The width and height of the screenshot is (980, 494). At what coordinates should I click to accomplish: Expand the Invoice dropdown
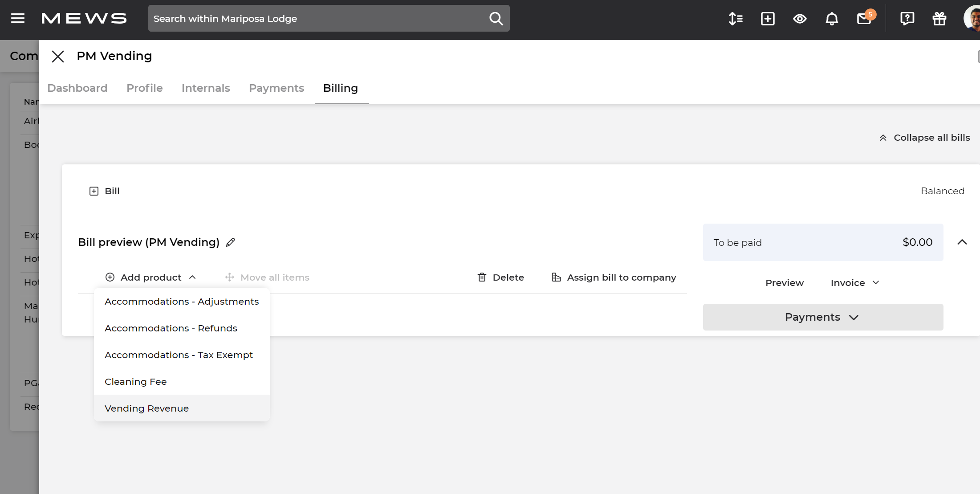[855, 283]
